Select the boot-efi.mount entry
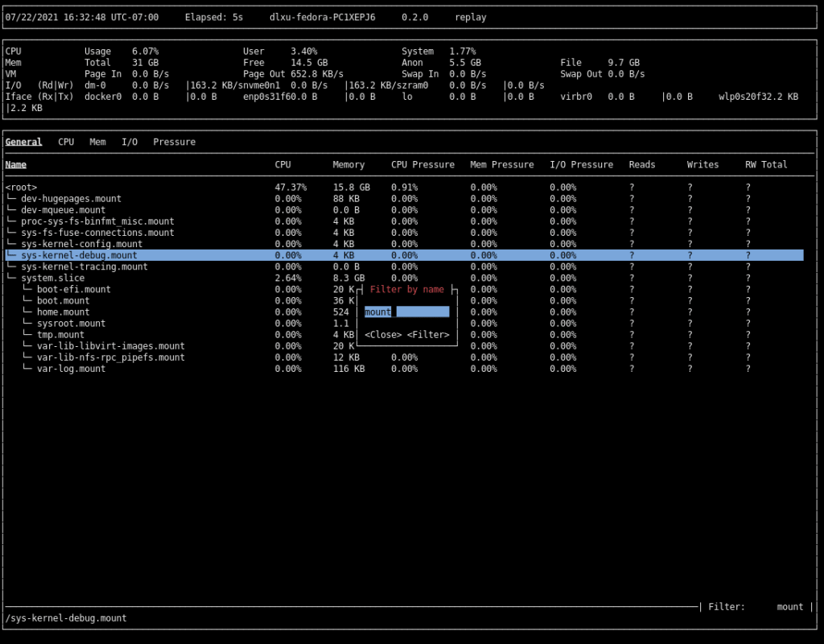Screen dimensions: 824x644 coord(73,289)
